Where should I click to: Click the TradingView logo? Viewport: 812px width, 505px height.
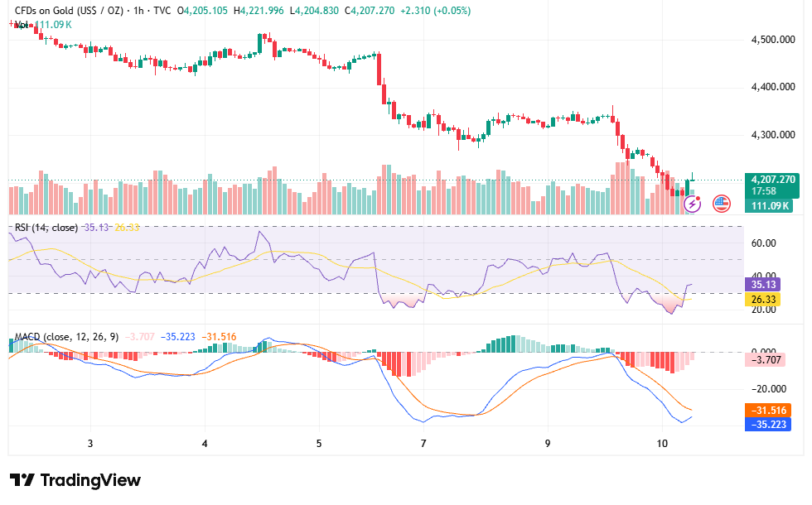(75, 480)
